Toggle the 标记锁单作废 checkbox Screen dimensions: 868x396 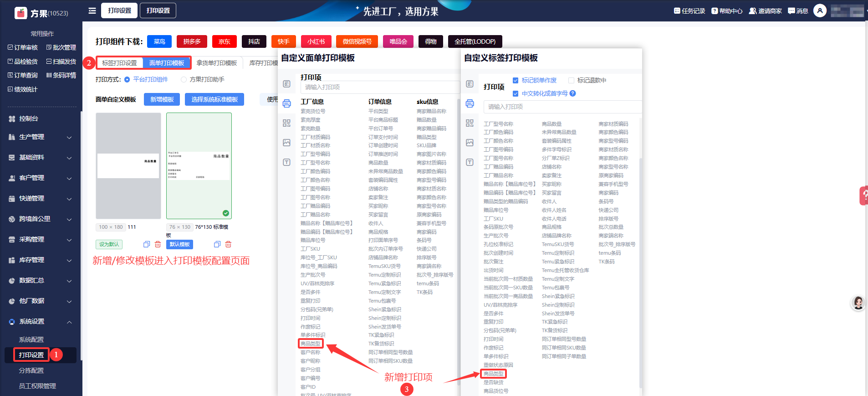516,81
